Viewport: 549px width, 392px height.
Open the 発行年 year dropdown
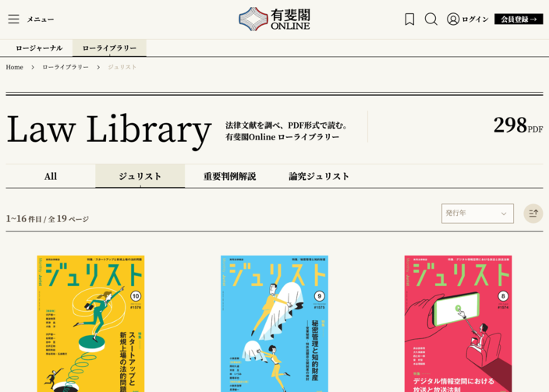pos(477,214)
